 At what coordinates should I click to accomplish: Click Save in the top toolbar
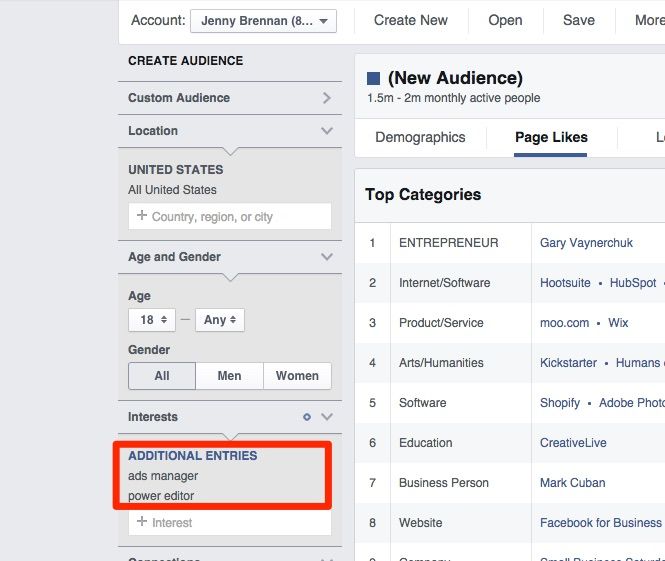pos(578,20)
